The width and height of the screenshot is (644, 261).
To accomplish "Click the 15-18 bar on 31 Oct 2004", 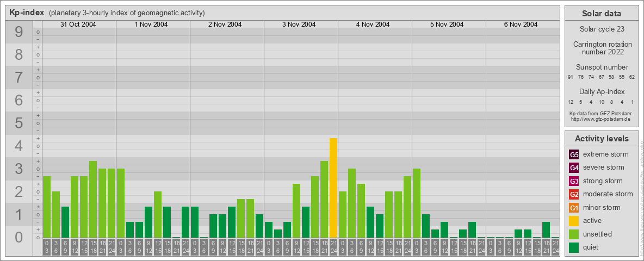I will point(93,200).
